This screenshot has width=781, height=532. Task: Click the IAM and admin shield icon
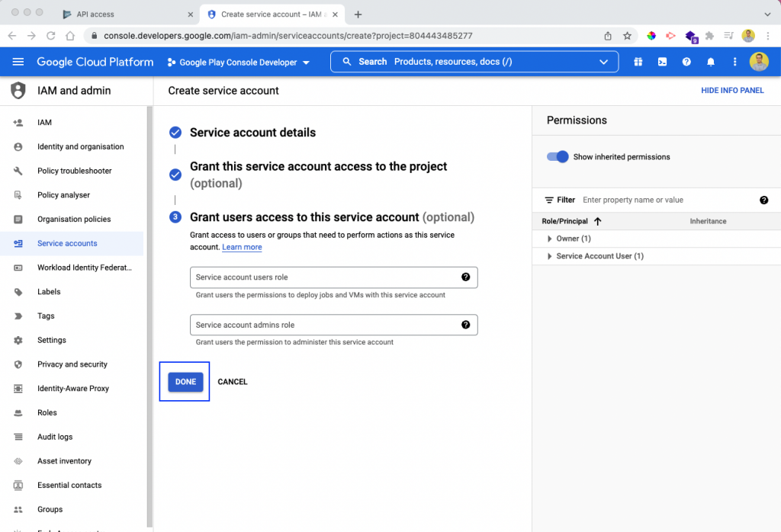pos(18,91)
